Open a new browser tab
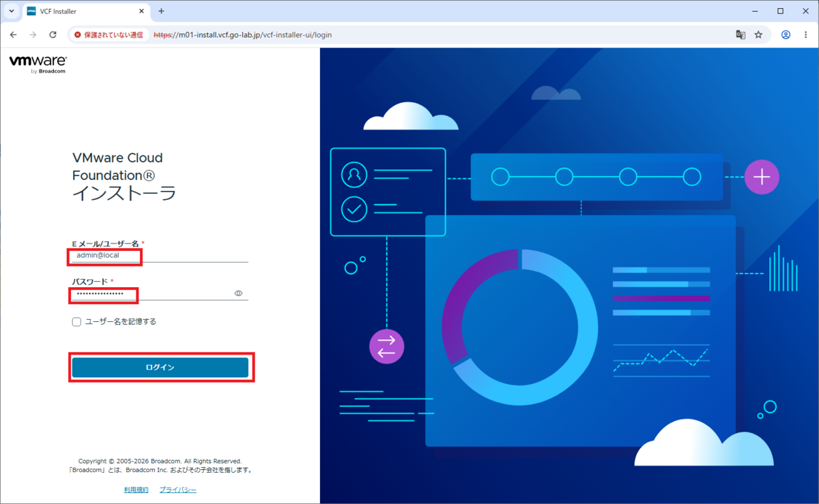Screen dimensions: 819x504 (162, 12)
